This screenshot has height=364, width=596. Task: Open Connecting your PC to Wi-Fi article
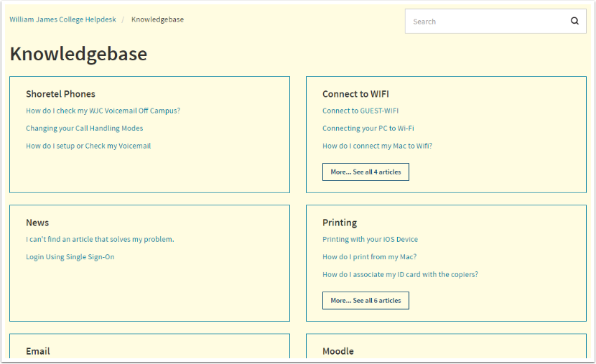368,128
